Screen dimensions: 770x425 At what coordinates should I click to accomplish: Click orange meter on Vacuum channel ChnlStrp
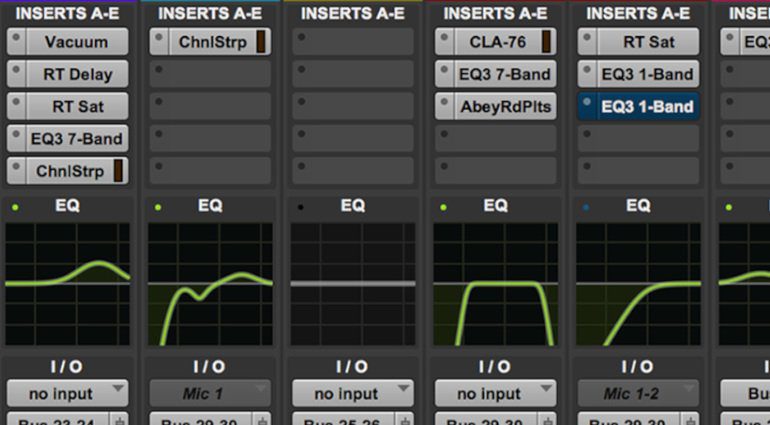click(x=118, y=171)
